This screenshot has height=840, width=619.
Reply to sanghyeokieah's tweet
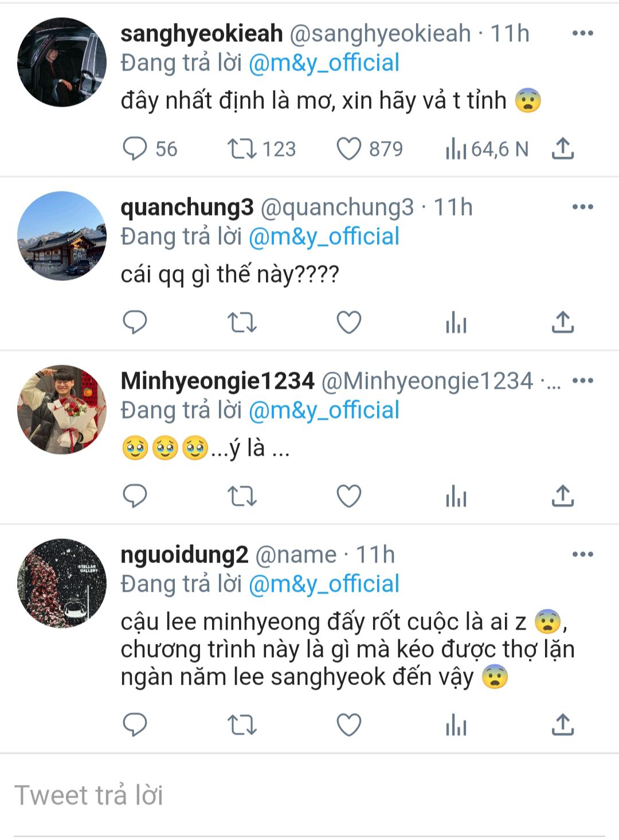135,149
